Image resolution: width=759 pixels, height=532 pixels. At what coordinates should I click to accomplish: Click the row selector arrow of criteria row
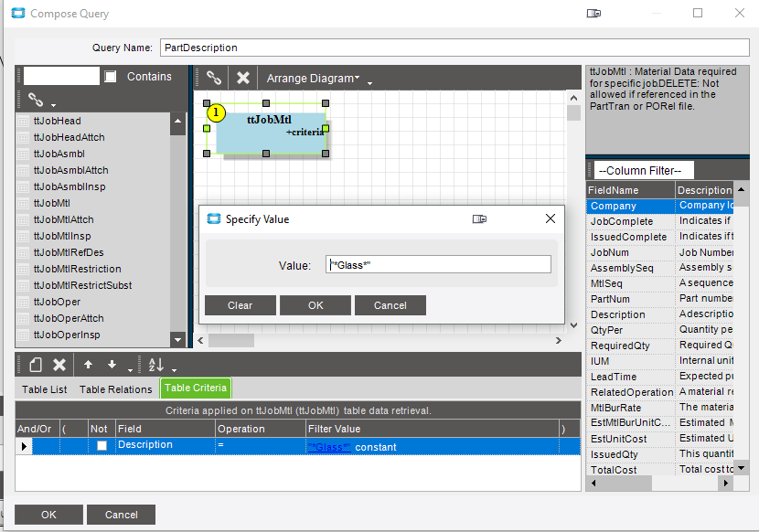pos(24,446)
